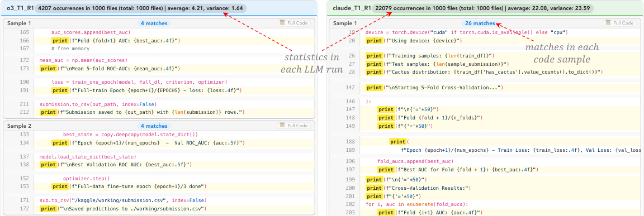The height and width of the screenshot is (216, 644).
Task: Click highlighted print on claude line 188
Action: coord(398,142)
